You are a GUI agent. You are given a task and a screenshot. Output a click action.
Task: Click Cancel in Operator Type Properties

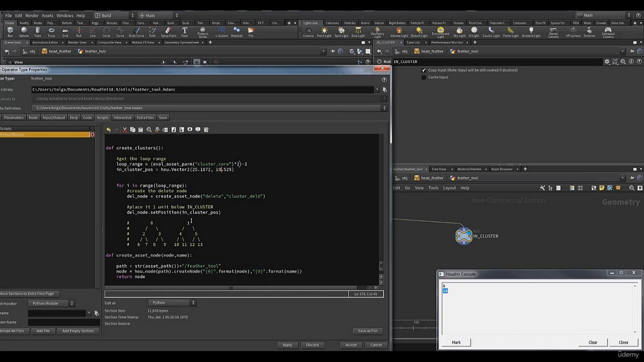point(376,345)
